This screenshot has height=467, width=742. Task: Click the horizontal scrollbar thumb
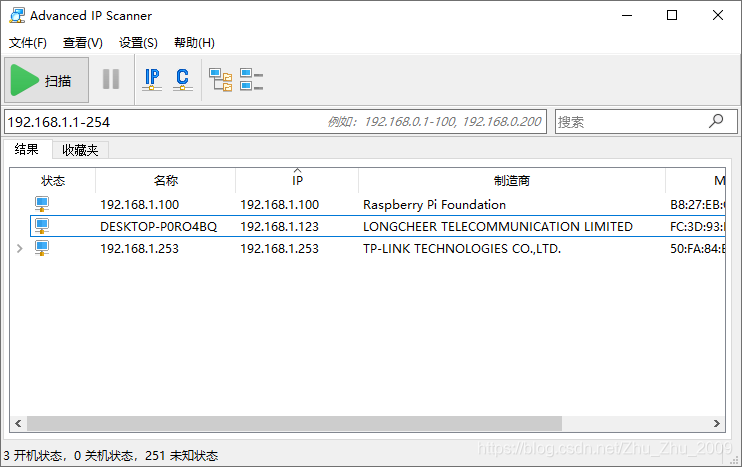pyautogui.click(x=294, y=423)
